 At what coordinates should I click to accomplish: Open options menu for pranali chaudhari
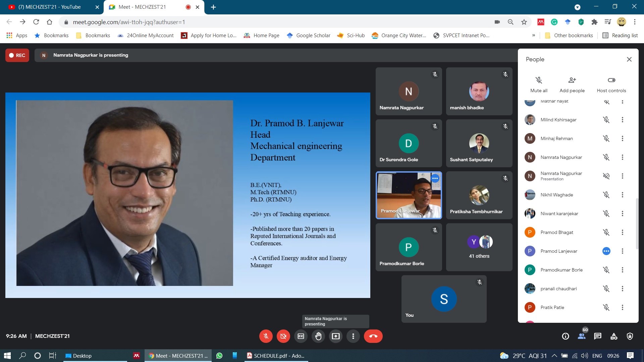click(623, 289)
